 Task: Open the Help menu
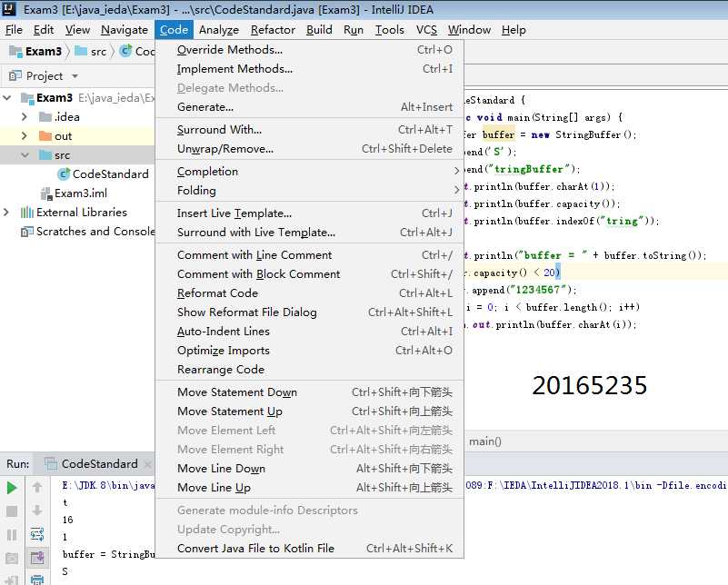[x=514, y=30]
